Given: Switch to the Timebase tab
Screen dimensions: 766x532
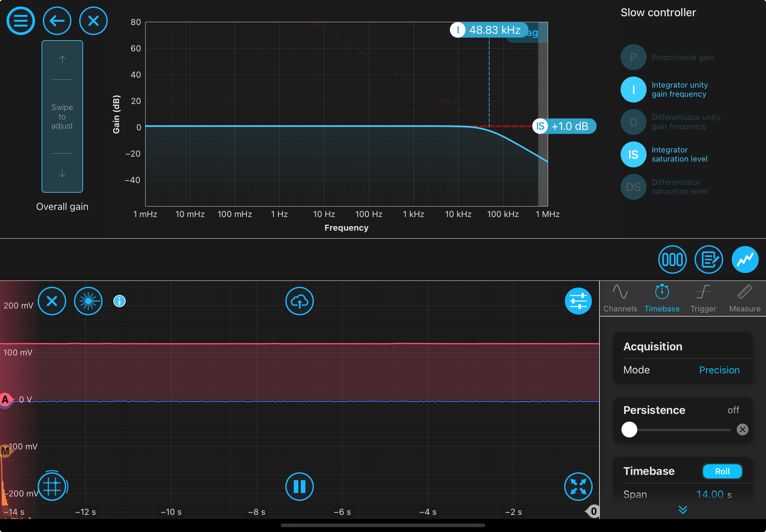Looking at the screenshot, I should pyautogui.click(x=662, y=298).
